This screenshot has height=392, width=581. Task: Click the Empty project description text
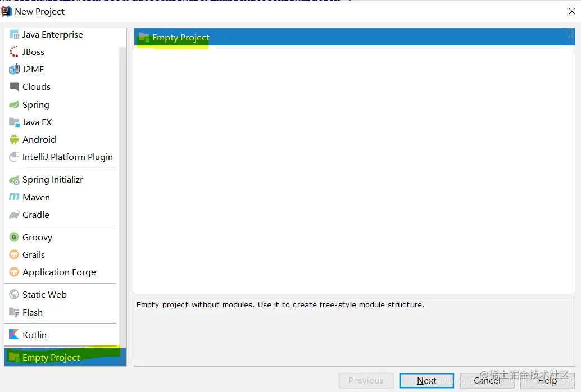[x=280, y=304]
